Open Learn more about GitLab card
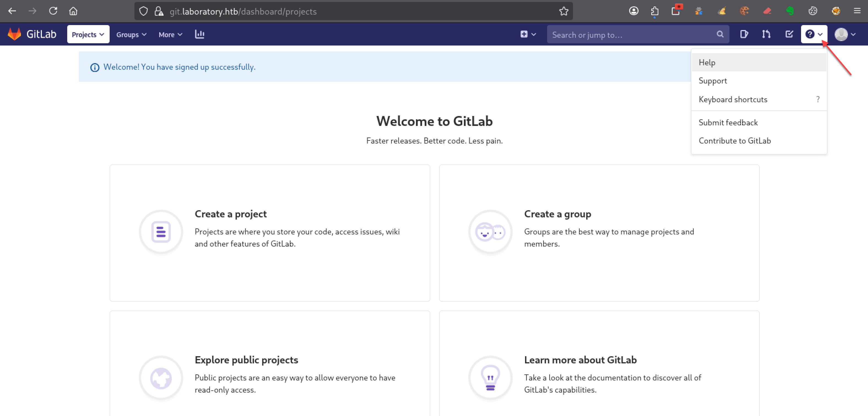The height and width of the screenshot is (416, 868). click(599, 363)
